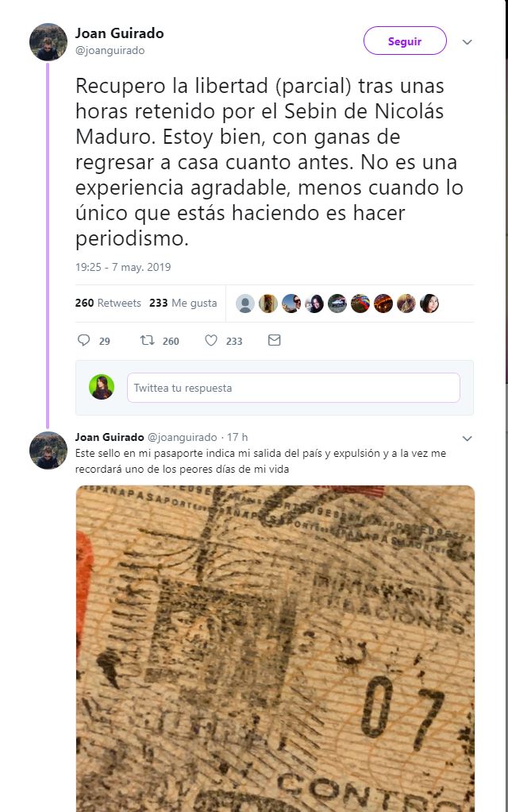The width and height of the screenshot is (508, 812).
Task: Follow the account with the Seguir button
Action: tap(405, 41)
